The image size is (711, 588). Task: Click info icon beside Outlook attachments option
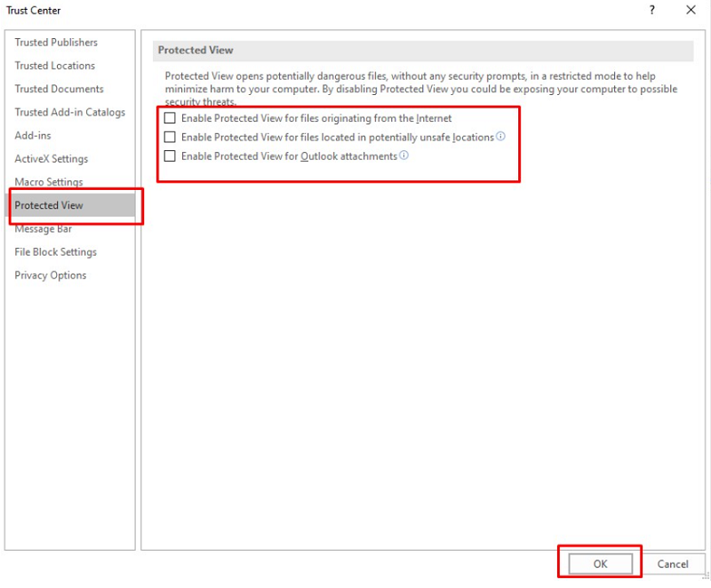[403, 155]
